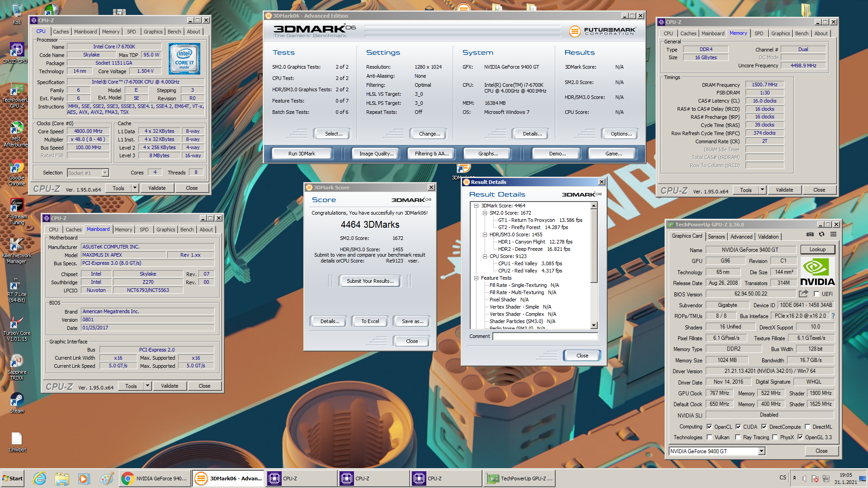Toggle the UEFI checkbox in GPU-Z

816,294
